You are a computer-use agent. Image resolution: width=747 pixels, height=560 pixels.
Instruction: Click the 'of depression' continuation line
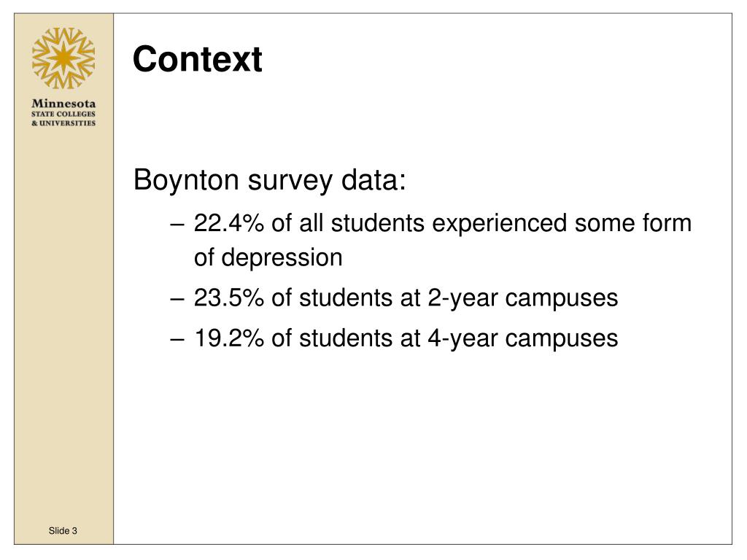[268, 257]
